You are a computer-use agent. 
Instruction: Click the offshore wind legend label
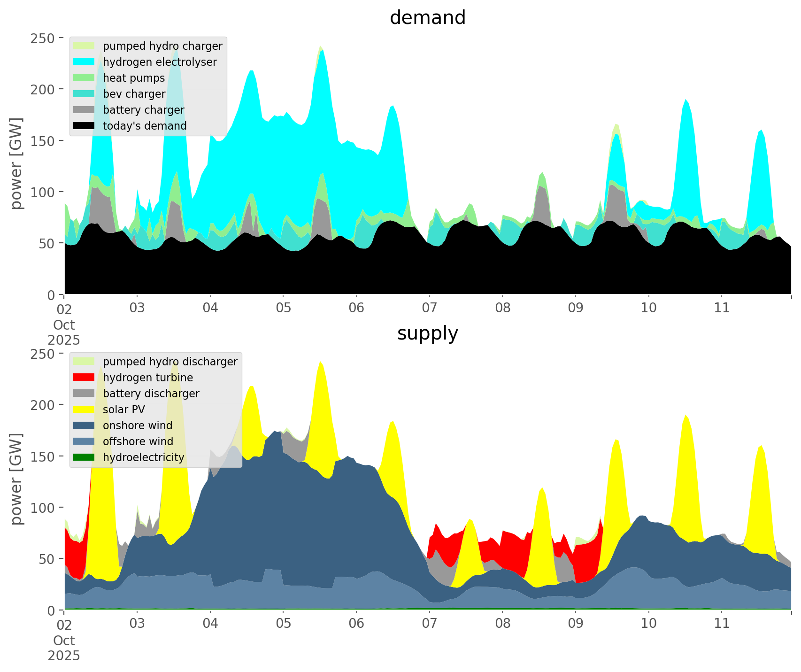pyautogui.click(x=138, y=441)
